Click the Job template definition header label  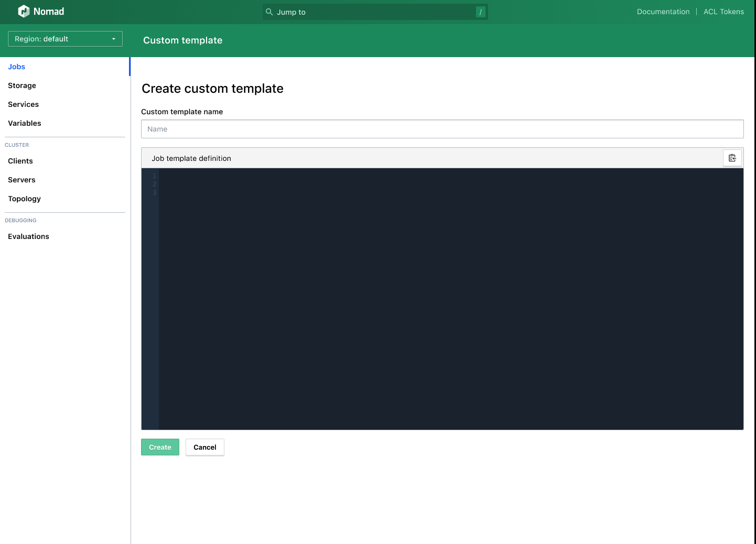pyautogui.click(x=191, y=158)
